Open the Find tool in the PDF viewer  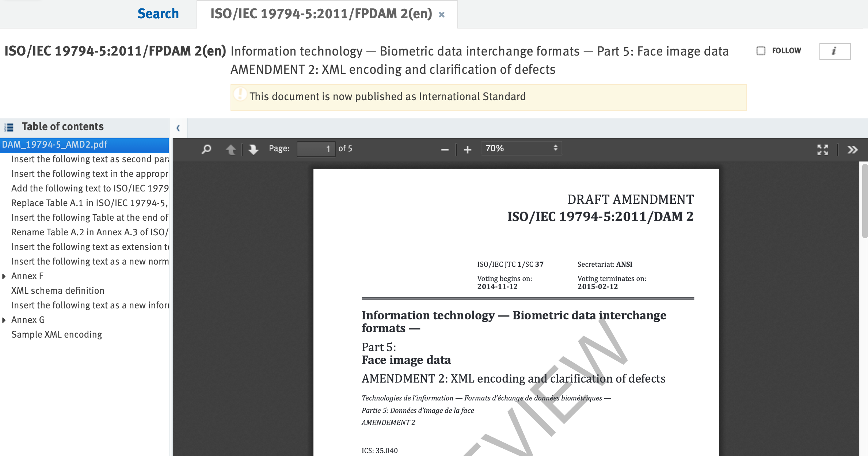206,149
